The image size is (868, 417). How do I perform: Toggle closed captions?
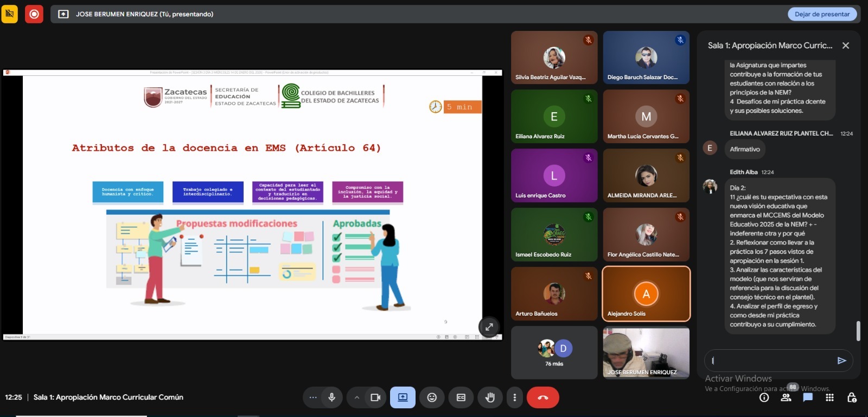pyautogui.click(x=461, y=397)
